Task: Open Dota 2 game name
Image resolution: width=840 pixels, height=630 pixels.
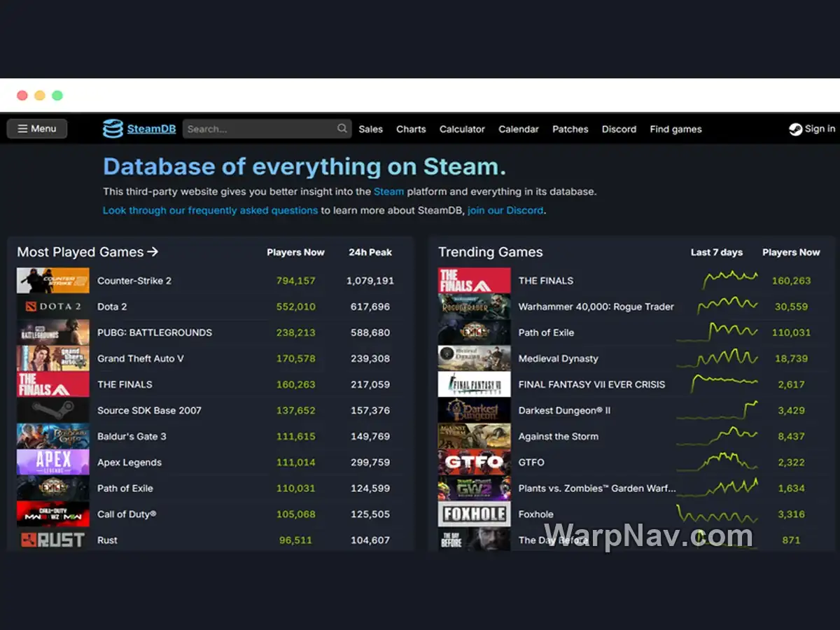Action: pos(112,307)
